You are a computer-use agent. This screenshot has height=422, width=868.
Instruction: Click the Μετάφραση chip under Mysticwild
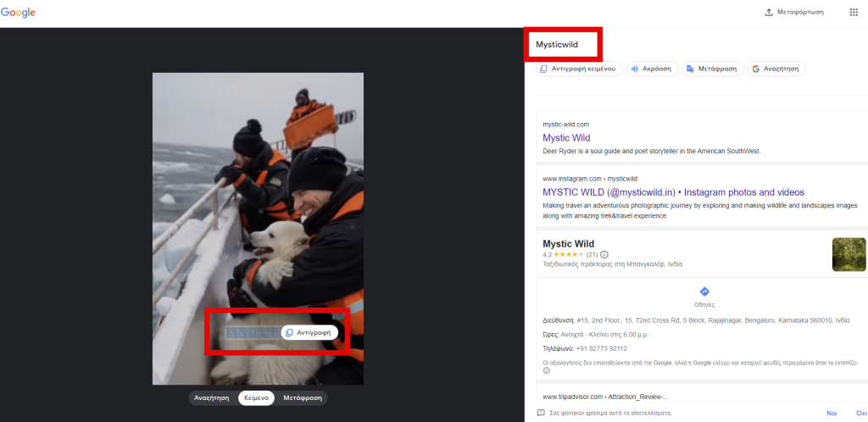click(713, 69)
